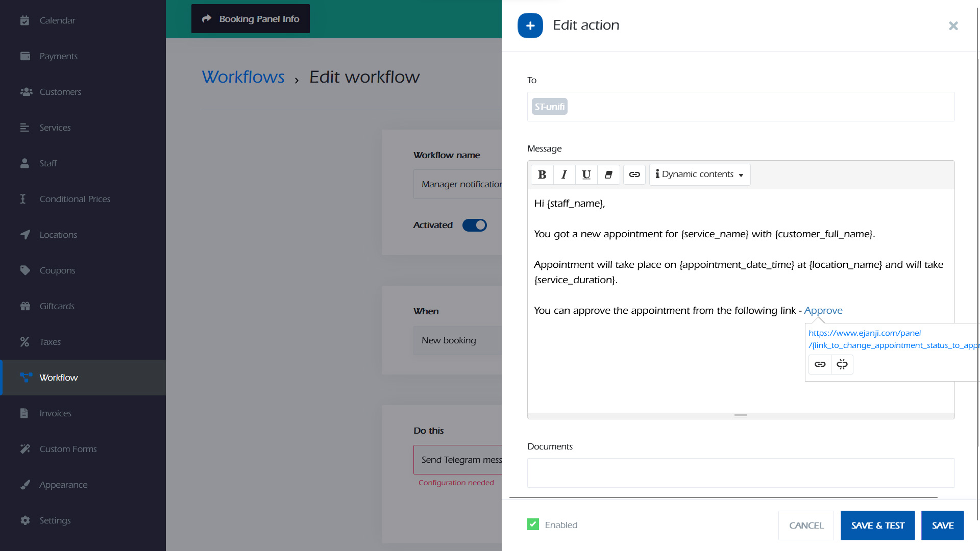Toggle the Enabled checkbox
Image resolution: width=980 pixels, height=551 pixels.
(533, 524)
